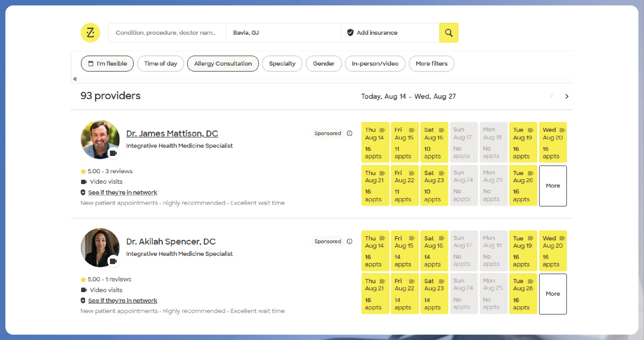
Task: Click the Zocdoc logo icon
Action: tap(90, 32)
